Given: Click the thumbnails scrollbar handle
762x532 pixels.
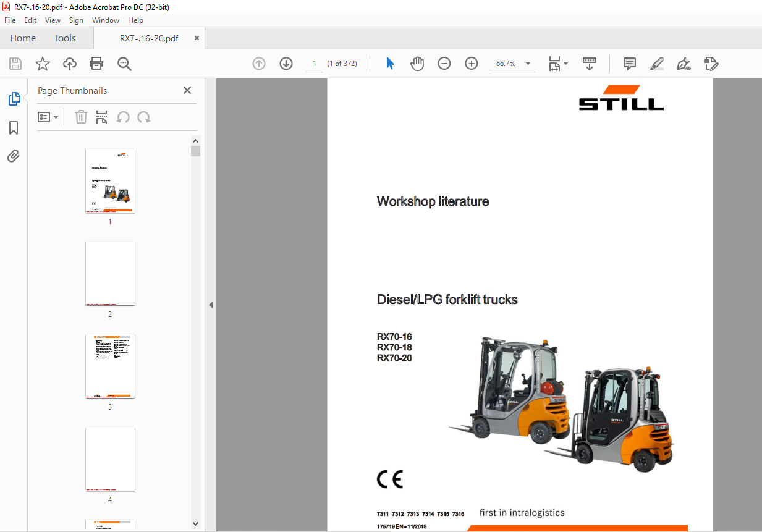Looking at the screenshot, I should pos(195,151).
